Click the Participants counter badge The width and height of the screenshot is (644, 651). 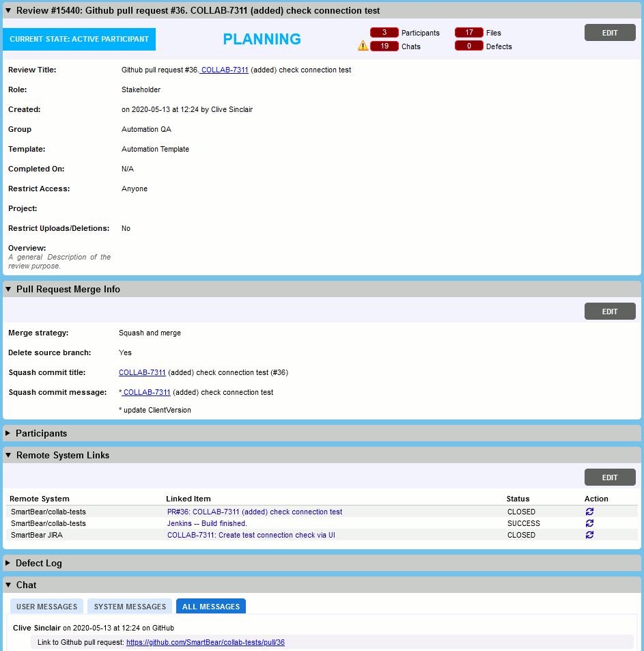point(382,32)
